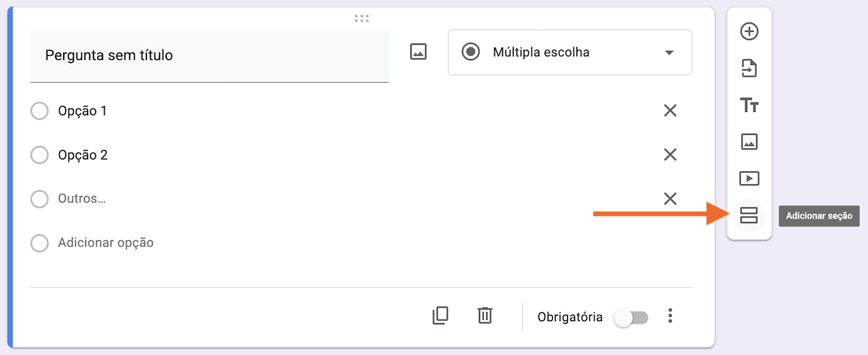868x355 pixels.
Task: Open the question's more options menu
Action: click(670, 316)
